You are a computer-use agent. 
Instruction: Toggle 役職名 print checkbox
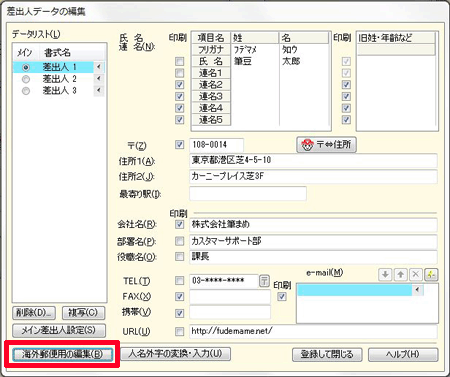click(x=180, y=256)
